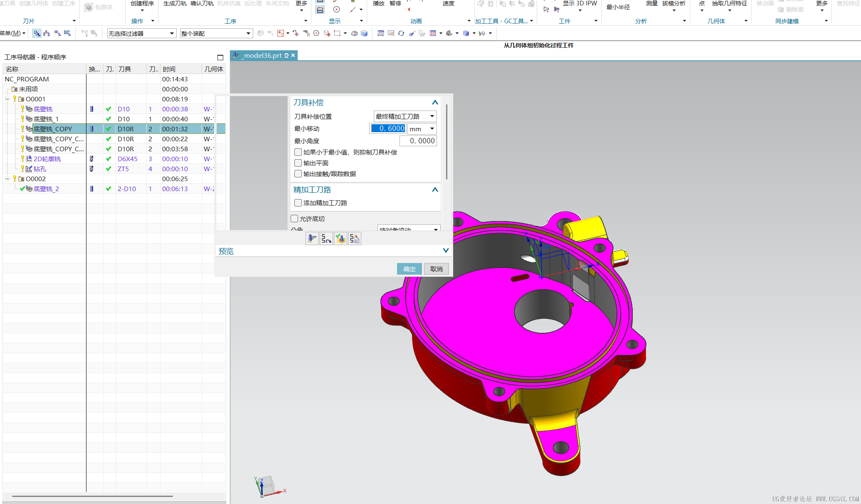Viewport: 861px width, 504px height.
Task: Open the 抽取几何特征 ribbon item
Action: 730,5
